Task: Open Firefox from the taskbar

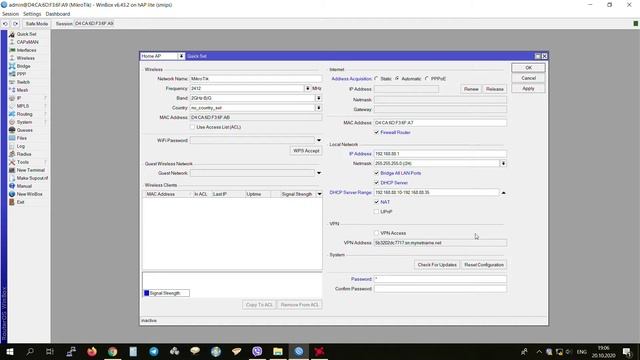Action: (92, 351)
